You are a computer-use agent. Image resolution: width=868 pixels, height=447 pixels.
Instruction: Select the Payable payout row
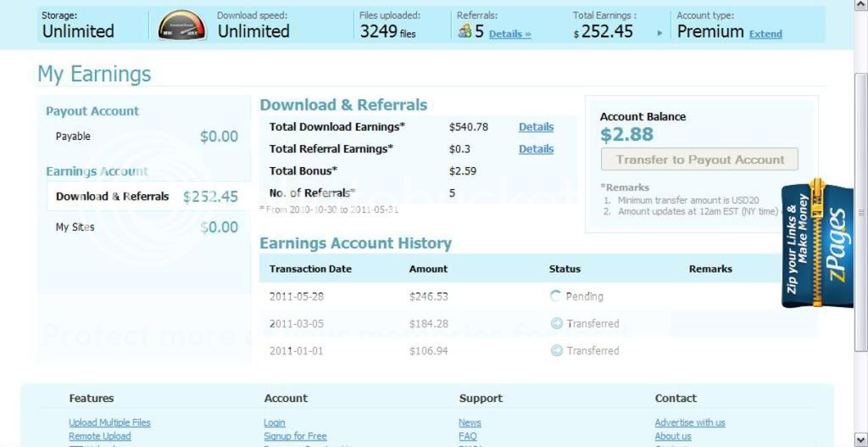[x=147, y=137]
